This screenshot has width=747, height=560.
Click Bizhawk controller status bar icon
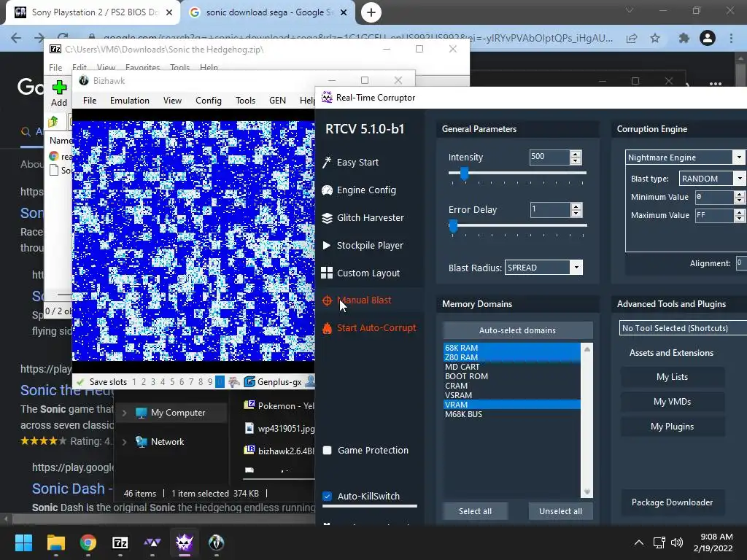[x=233, y=382]
